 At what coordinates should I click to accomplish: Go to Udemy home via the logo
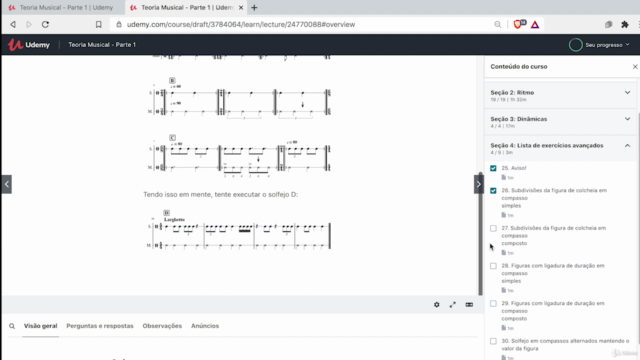(x=29, y=44)
